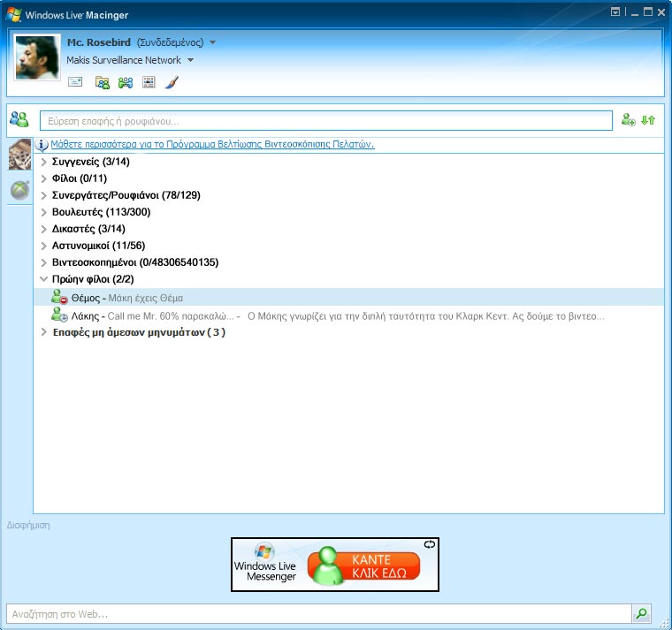Click the Αναζήτηση στο Web input field
This screenshot has height=630, width=672.
coord(319,614)
